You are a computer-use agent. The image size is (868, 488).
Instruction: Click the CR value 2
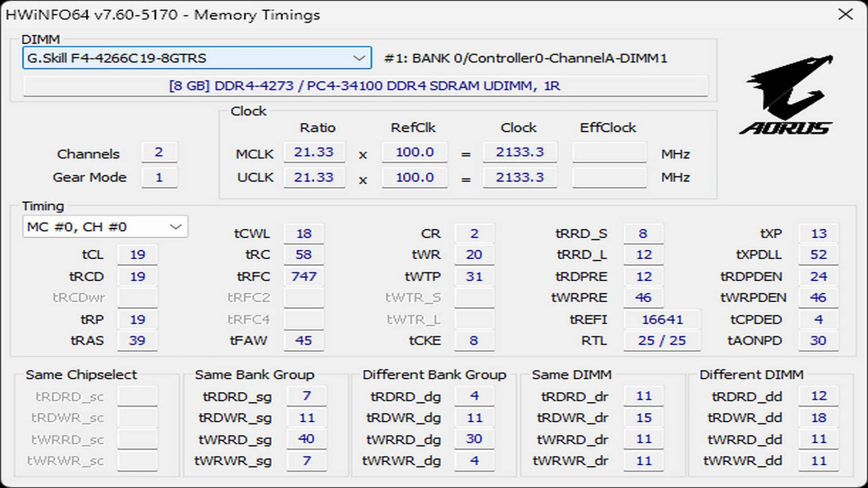click(x=474, y=233)
